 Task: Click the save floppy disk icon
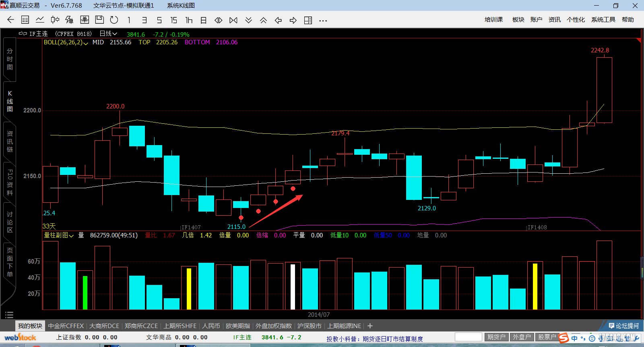(99, 20)
